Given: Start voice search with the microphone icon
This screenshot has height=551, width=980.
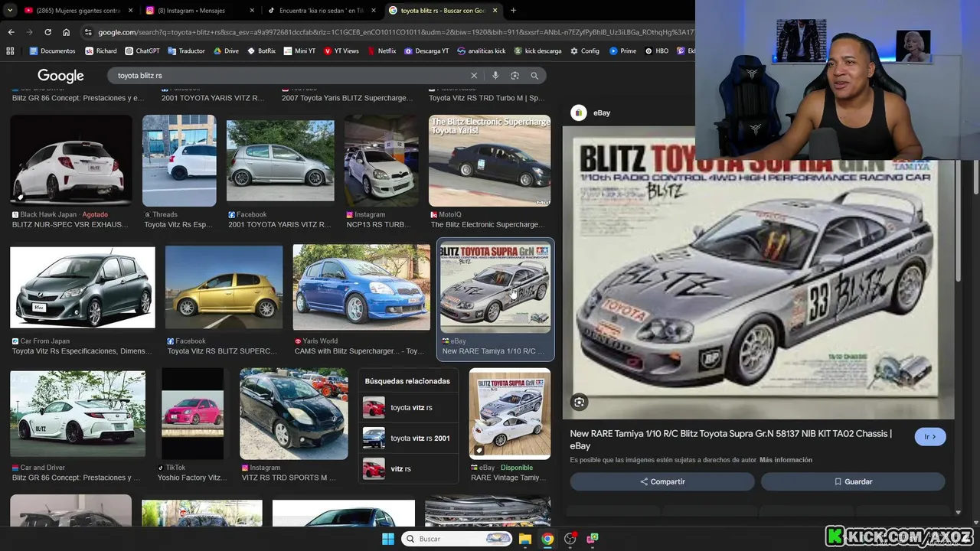Looking at the screenshot, I should tap(495, 76).
